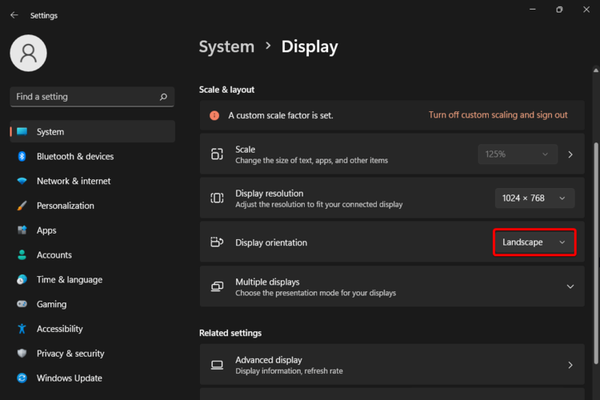Open Network & internet settings
This screenshot has width=600, height=400.
click(93, 181)
